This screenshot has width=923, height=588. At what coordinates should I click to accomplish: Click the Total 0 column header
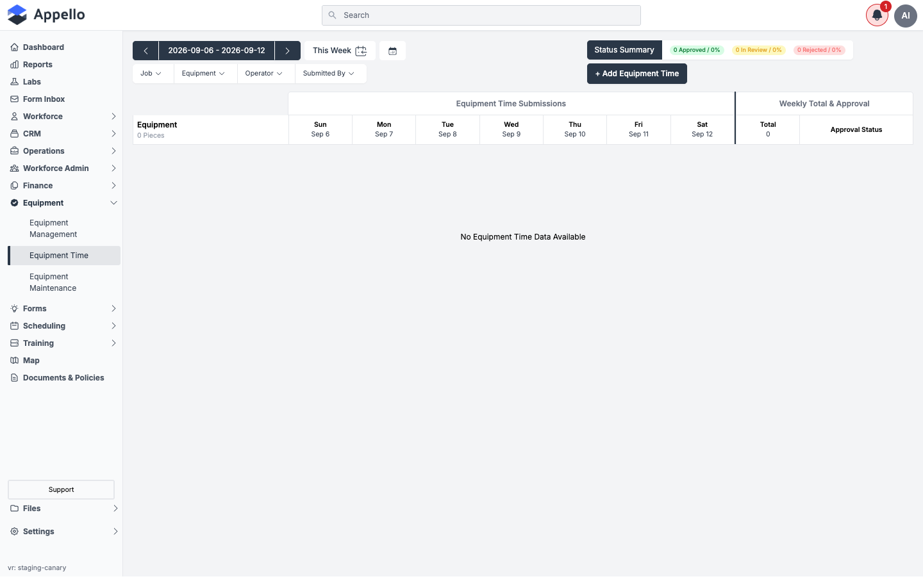768,130
